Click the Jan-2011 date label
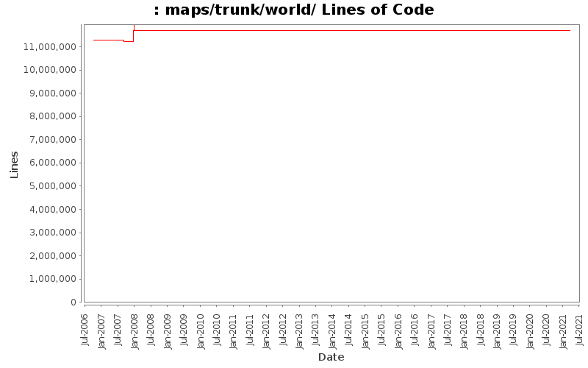This screenshot has height=368, width=588. pos(233,331)
